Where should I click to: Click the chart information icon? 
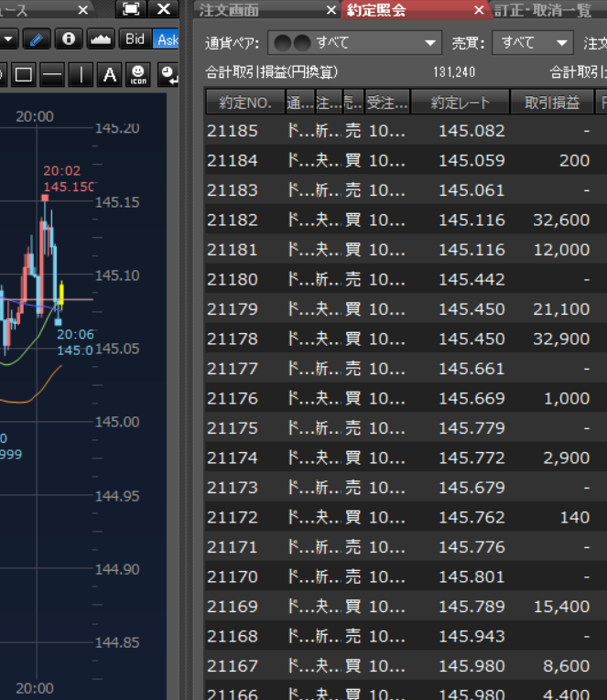click(69, 39)
